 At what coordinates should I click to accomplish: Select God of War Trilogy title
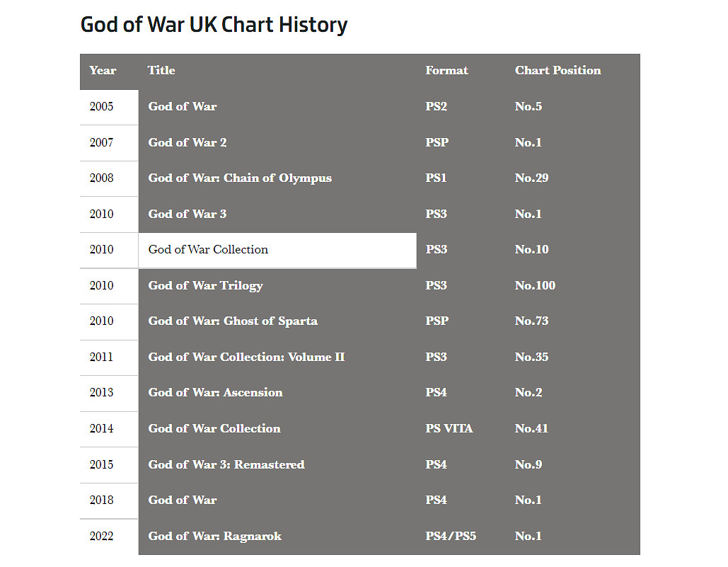(x=205, y=286)
